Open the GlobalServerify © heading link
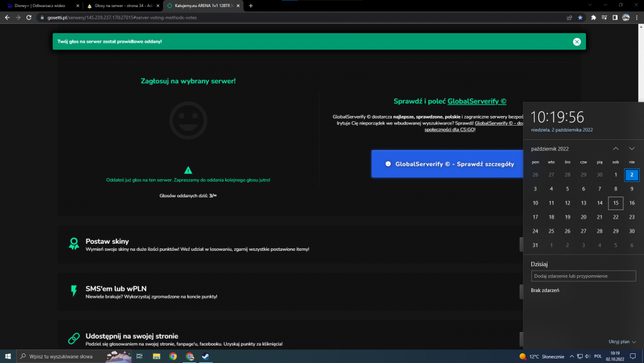Viewport: 644px width, 363px height. click(x=477, y=101)
